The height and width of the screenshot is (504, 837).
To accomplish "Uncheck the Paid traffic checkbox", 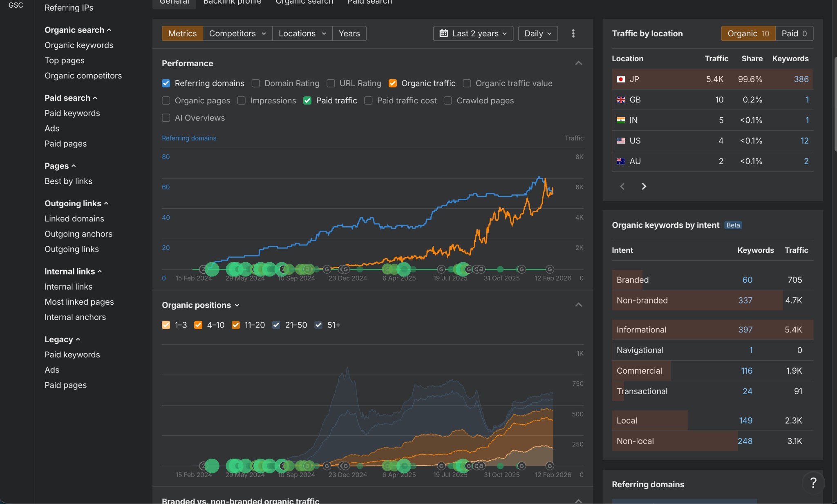I will point(307,100).
